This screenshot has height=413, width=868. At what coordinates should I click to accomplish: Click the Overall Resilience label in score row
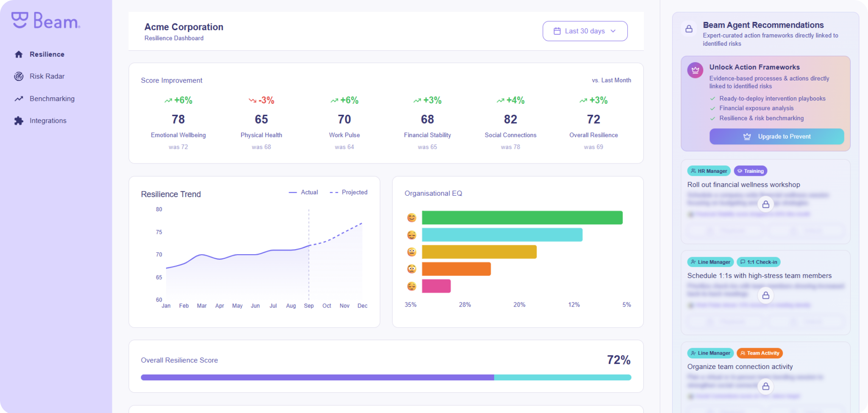pos(594,135)
